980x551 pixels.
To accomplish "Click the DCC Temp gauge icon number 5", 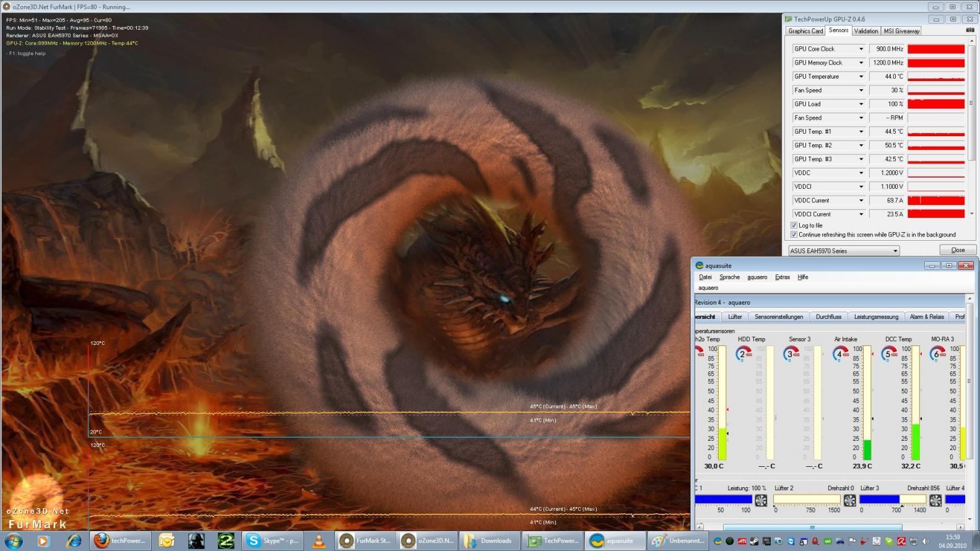I will [x=889, y=354].
